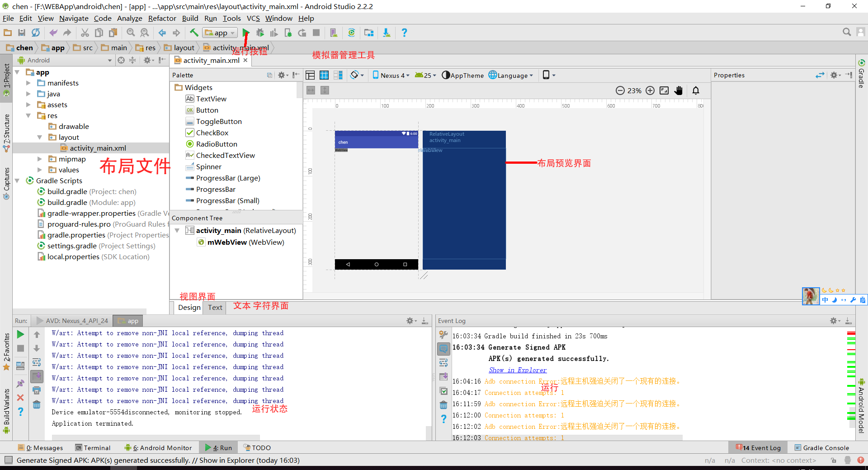Viewport: 868px width, 470px height.
Task: Open Find magnifier icon in toolbar
Action: [x=131, y=33]
